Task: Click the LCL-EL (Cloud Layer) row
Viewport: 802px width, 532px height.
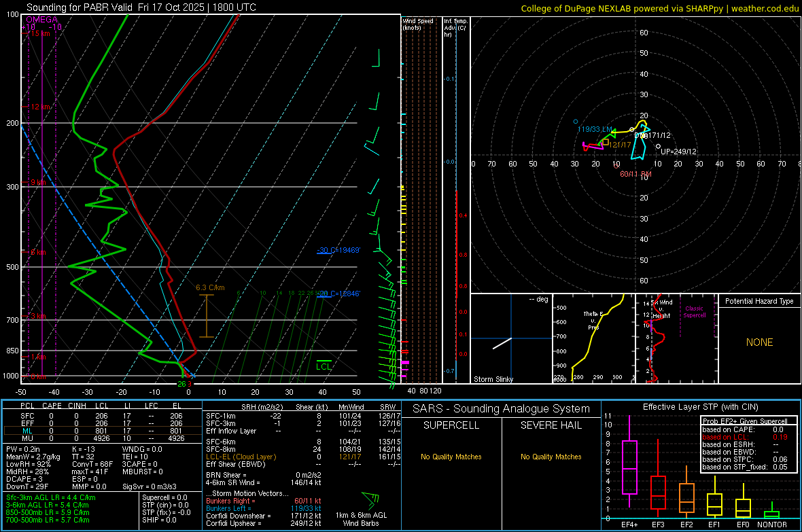Action: (303, 457)
